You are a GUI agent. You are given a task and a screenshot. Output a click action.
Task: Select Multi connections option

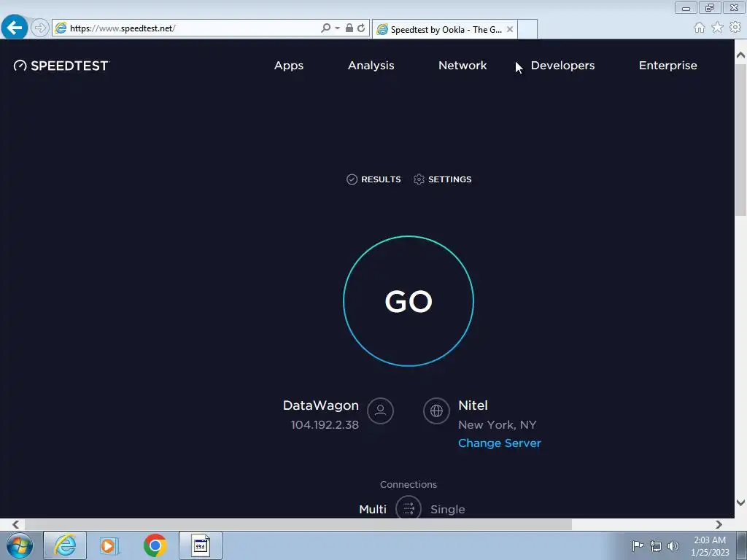click(x=373, y=509)
